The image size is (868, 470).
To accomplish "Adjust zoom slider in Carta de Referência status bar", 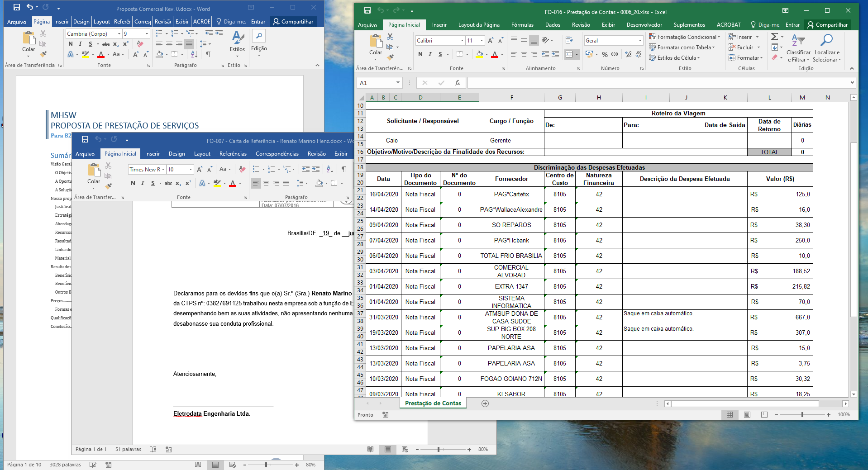I will point(438,450).
